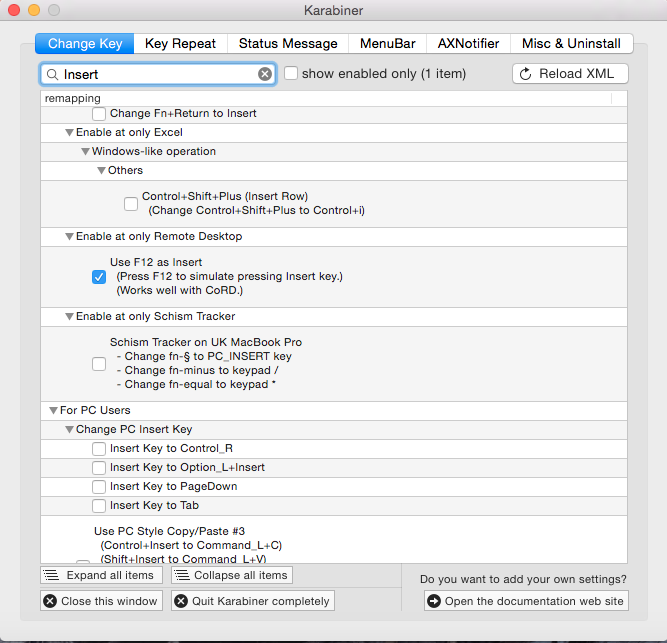Viewport: 667px width, 643px height.
Task: Uncheck the Use F12 as Insert checkbox
Action: coord(99,277)
